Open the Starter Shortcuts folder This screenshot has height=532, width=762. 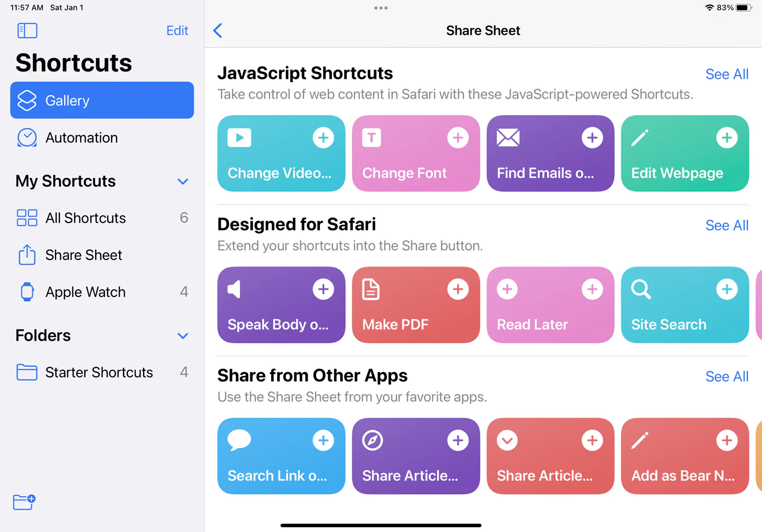point(99,373)
